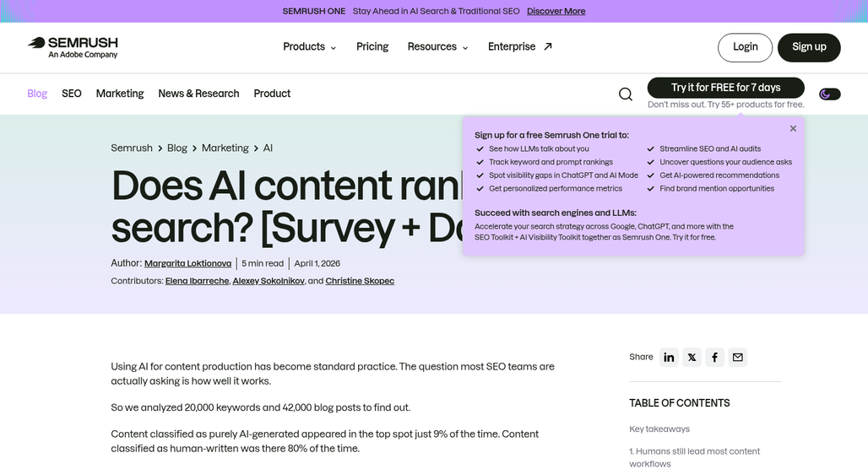The width and height of the screenshot is (868, 469).
Task: Click 'TABLE OF CONTENTS' heading
Action: pos(679,403)
